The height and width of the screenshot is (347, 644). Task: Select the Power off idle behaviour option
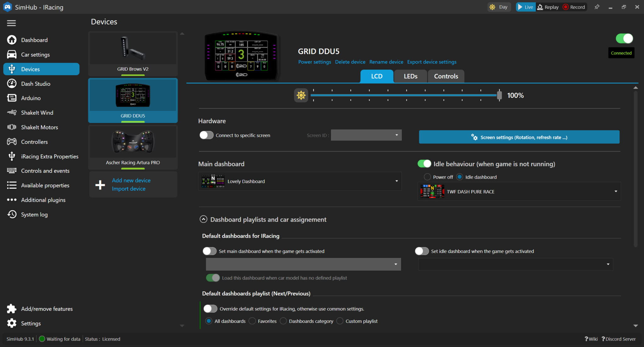427,177
